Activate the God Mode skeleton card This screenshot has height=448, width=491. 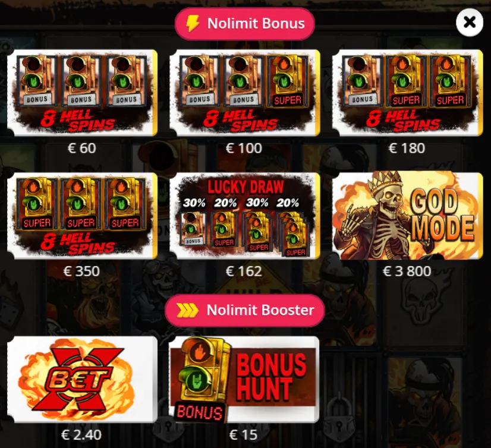click(407, 216)
